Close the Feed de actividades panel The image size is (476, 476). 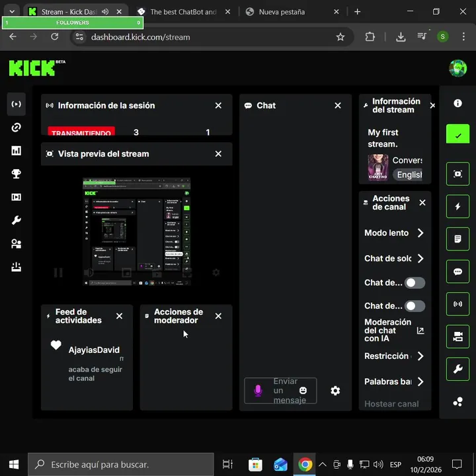tap(119, 316)
